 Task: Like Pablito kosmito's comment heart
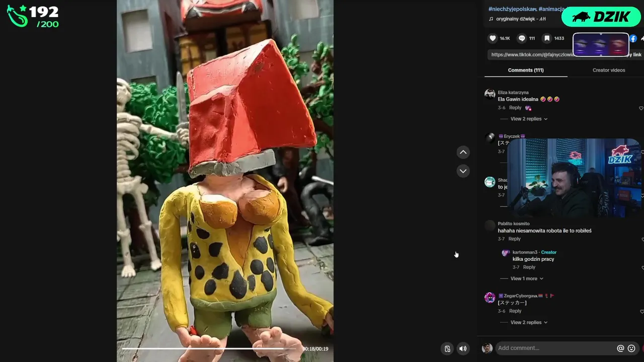(x=642, y=239)
